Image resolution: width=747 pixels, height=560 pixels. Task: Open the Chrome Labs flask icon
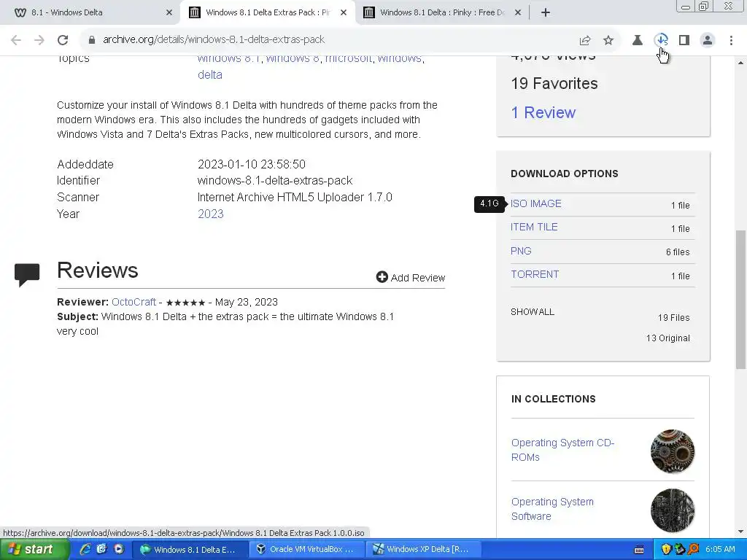pyautogui.click(x=638, y=40)
